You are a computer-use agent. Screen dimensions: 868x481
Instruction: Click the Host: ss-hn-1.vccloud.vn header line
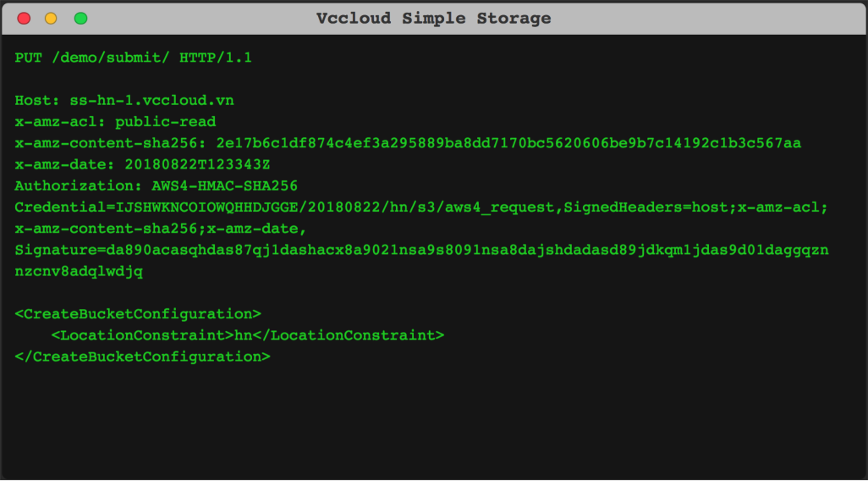pos(124,100)
